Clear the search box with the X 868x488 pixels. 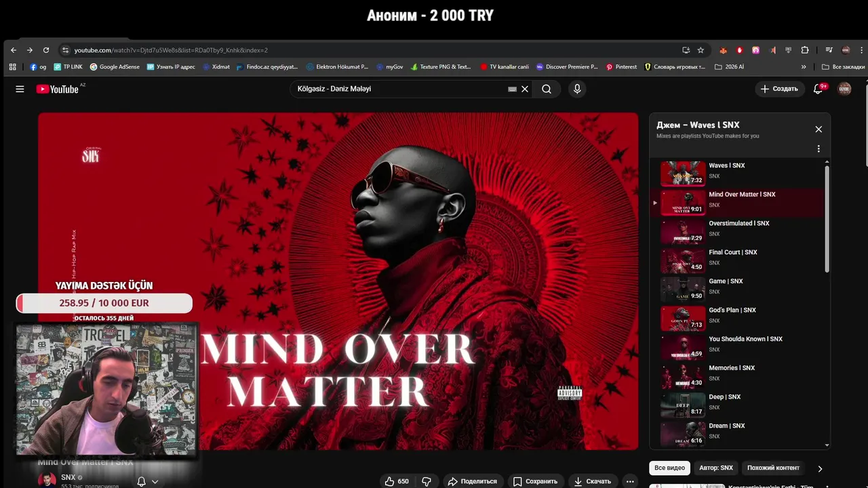click(525, 89)
